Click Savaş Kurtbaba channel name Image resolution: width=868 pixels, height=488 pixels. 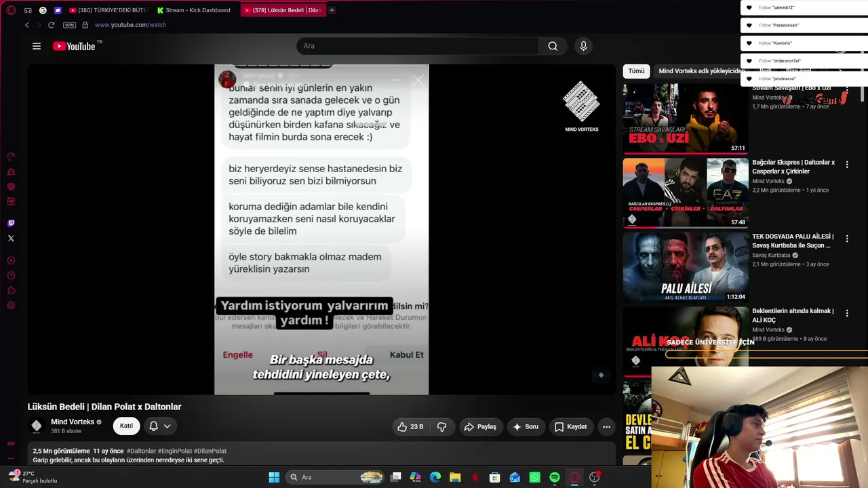(x=771, y=256)
